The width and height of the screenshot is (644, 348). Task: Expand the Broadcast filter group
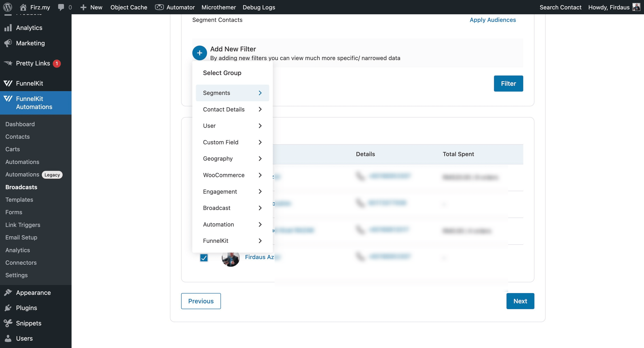point(232,208)
